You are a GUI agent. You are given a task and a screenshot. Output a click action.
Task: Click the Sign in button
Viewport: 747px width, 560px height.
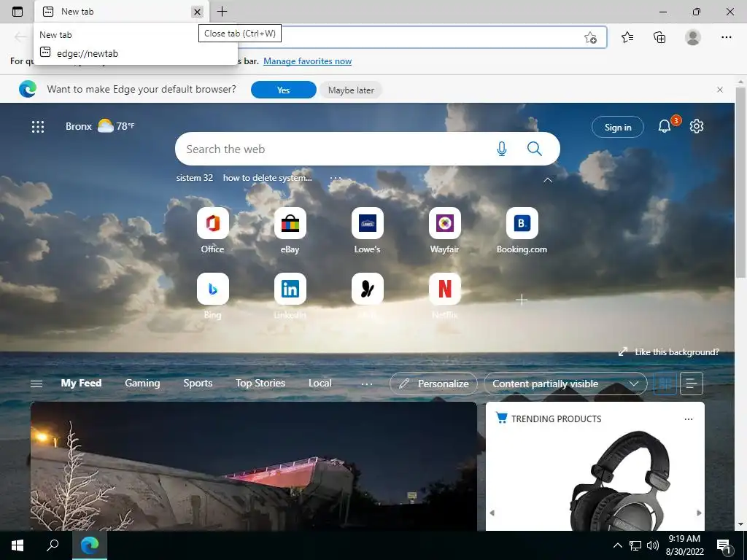(617, 127)
